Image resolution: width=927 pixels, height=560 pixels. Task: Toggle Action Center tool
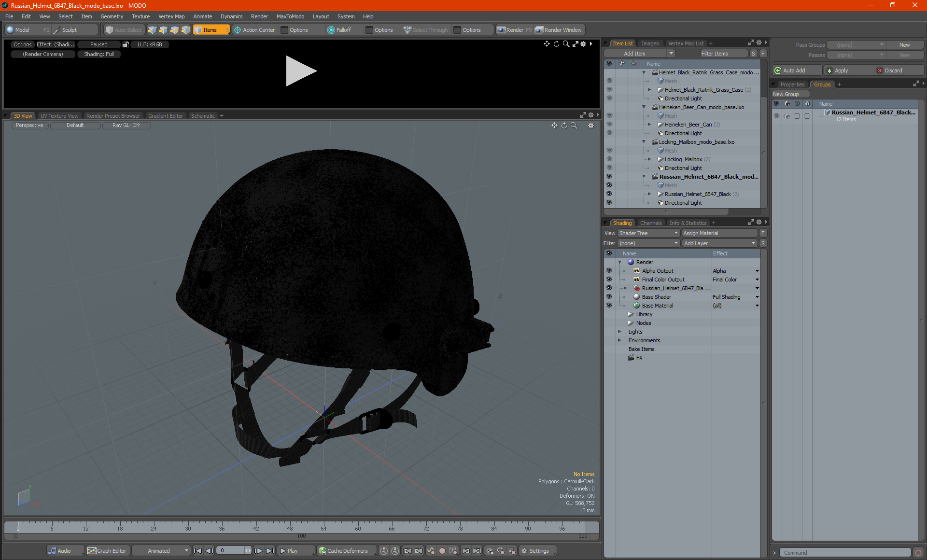[254, 30]
